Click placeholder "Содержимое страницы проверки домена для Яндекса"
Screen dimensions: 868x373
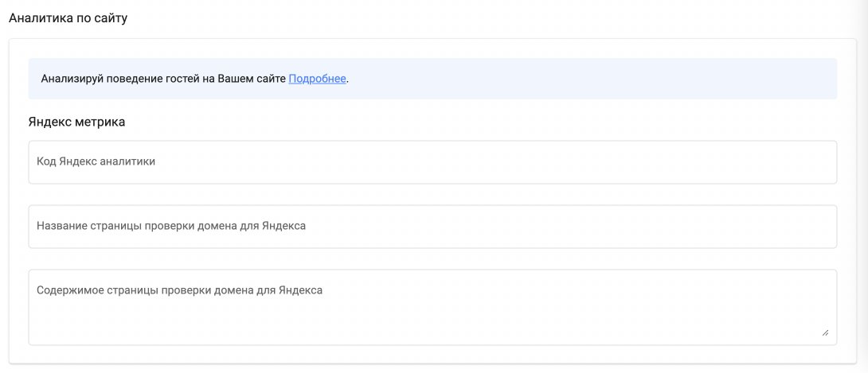coord(179,290)
